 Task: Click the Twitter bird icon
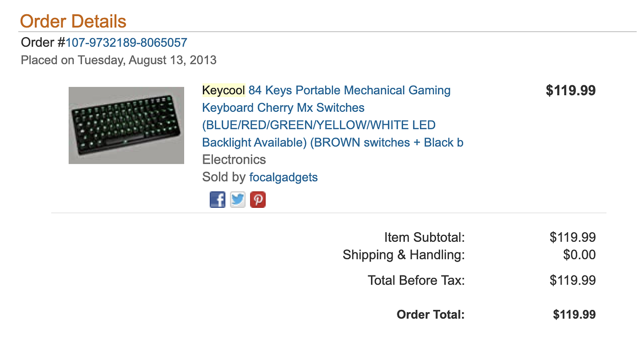(x=237, y=199)
